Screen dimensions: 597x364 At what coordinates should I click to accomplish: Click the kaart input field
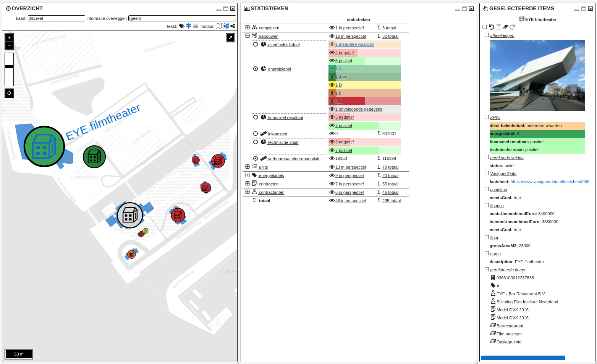pyautogui.click(x=57, y=18)
